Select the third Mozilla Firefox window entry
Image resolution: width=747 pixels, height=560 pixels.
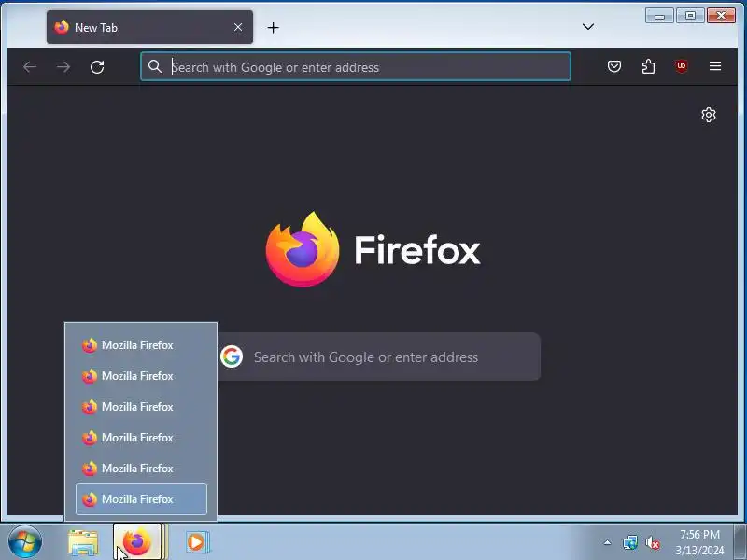(141, 407)
